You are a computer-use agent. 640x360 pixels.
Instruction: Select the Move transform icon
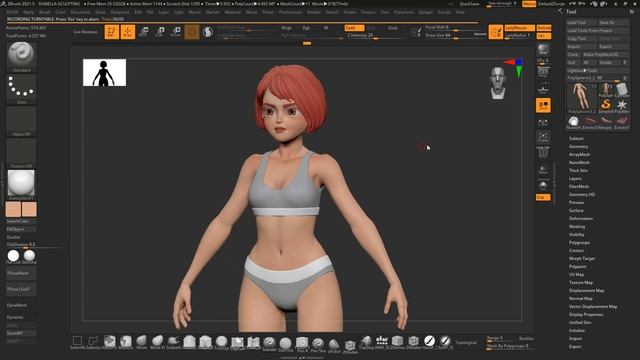coord(144,32)
